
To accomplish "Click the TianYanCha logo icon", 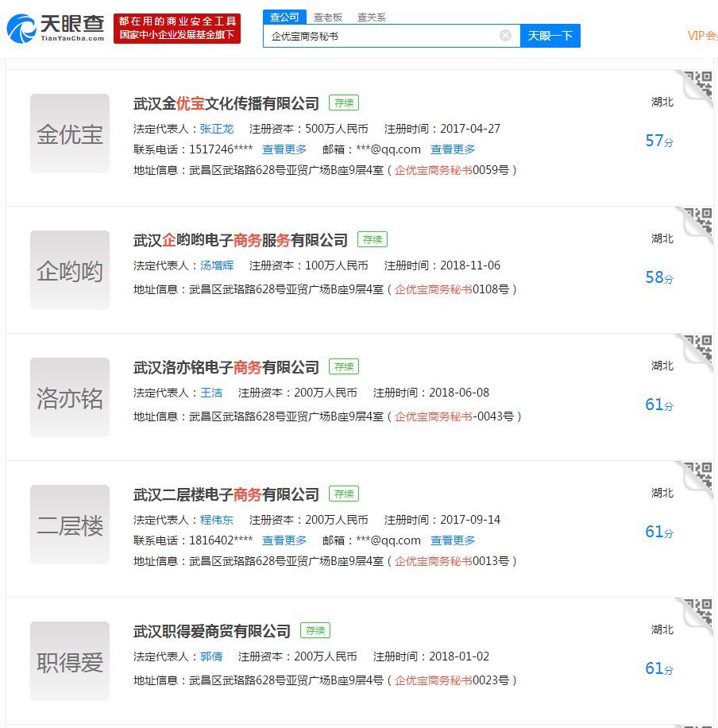I will point(22,27).
